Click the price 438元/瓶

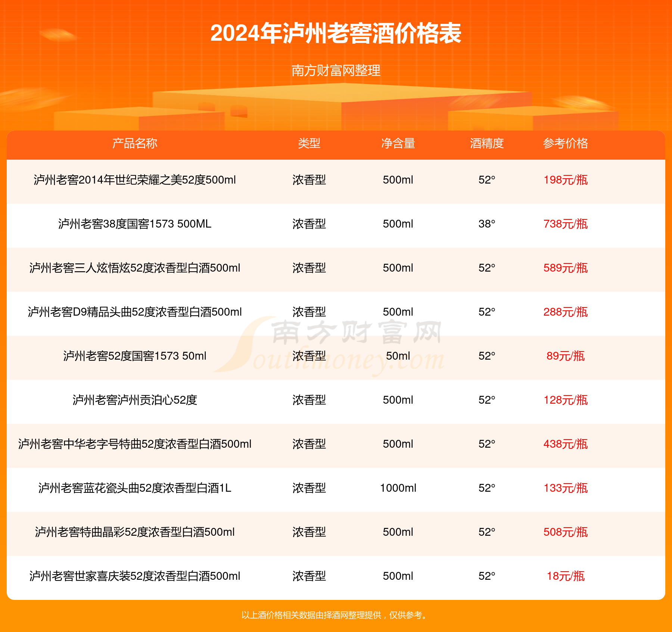[566, 444]
